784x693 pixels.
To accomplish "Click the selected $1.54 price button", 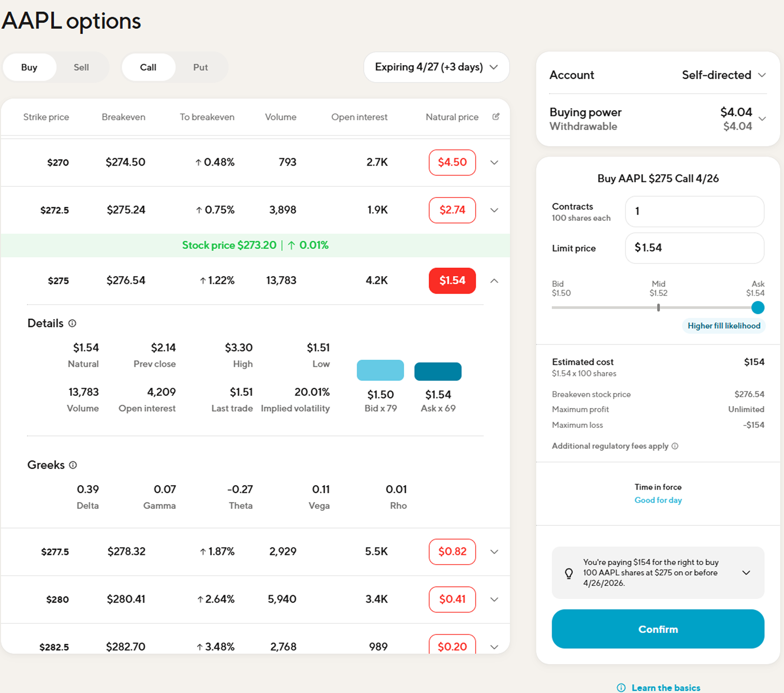I will [x=452, y=280].
